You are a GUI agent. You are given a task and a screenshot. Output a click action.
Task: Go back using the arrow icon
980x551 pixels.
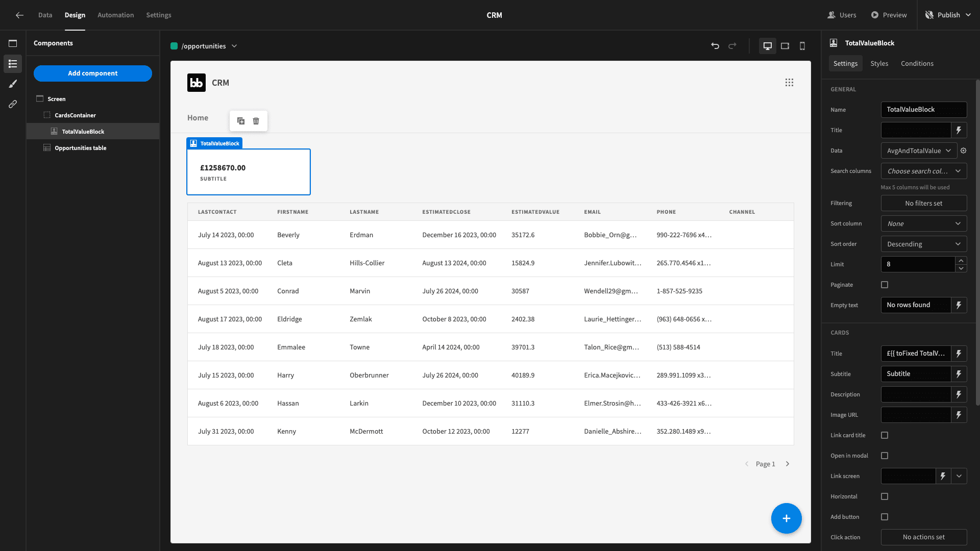[x=19, y=15]
